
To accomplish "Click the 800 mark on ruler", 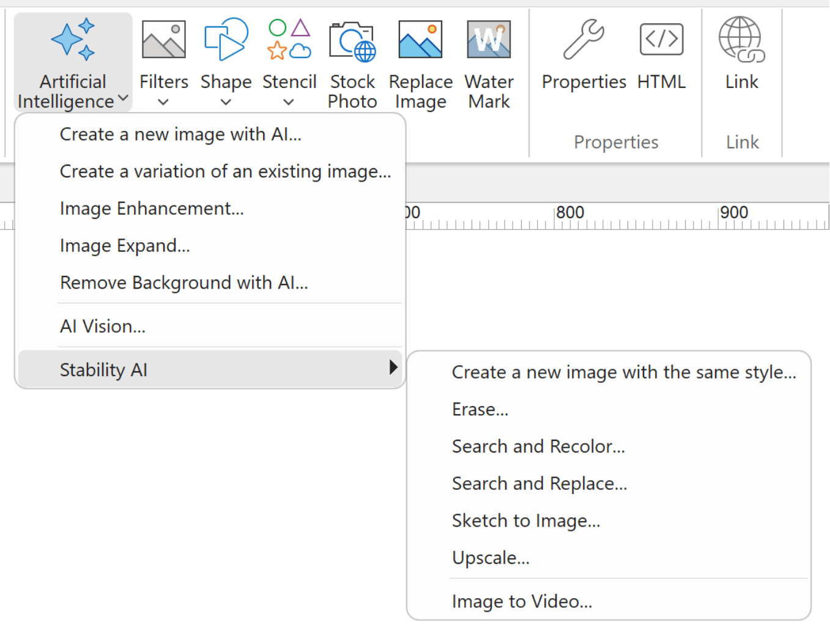I will [x=570, y=213].
